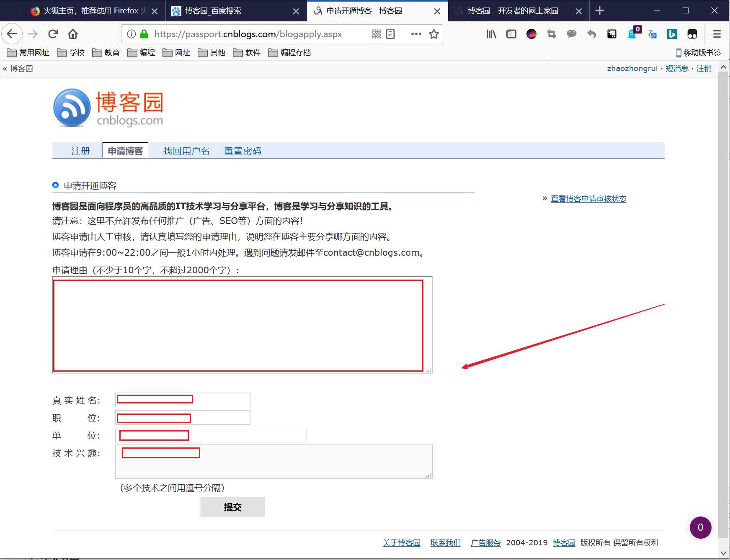The height and width of the screenshot is (560, 730).
Task: Open the chat bubbles extension icon
Action: pos(572,34)
